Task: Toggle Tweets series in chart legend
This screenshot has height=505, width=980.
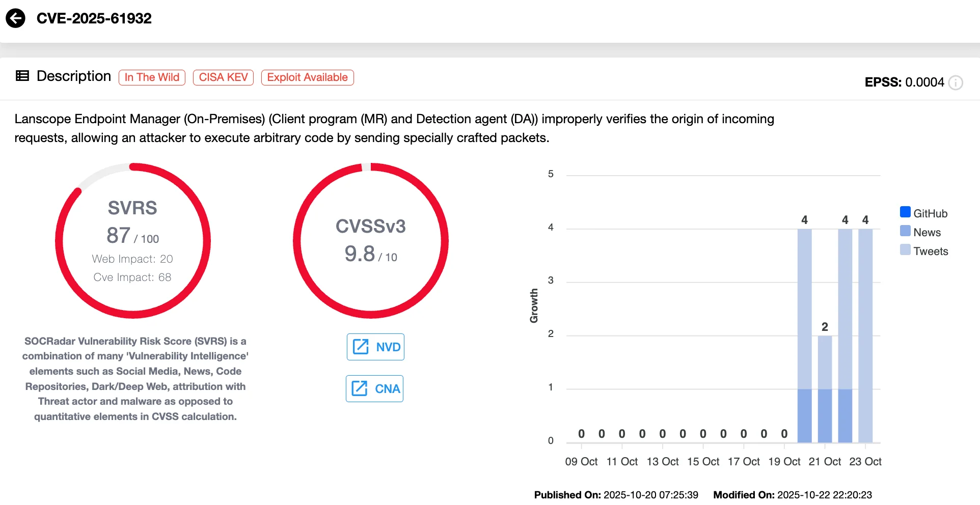Action: [931, 251]
